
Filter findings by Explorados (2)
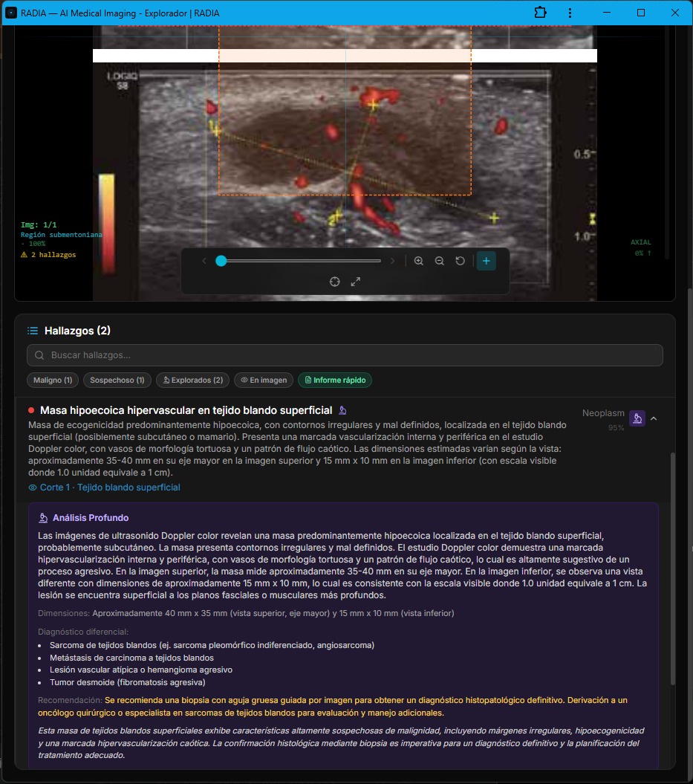[193, 380]
